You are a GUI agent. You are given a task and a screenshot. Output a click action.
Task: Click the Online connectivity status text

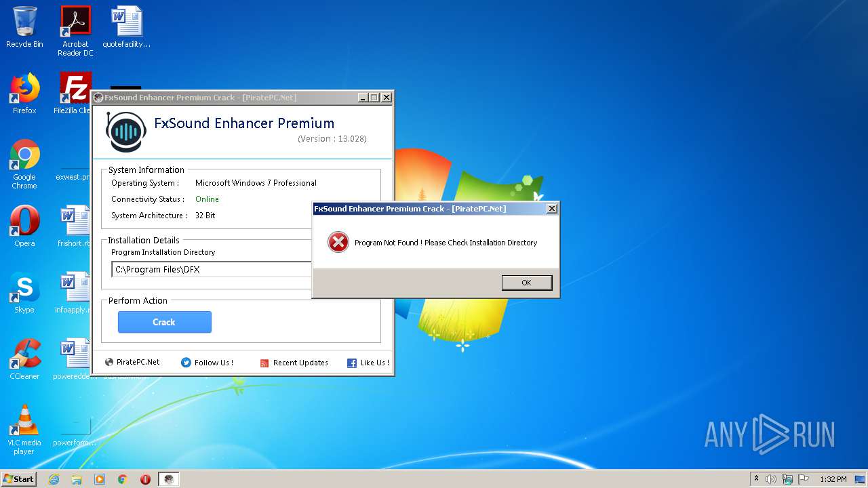(x=207, y=199)
